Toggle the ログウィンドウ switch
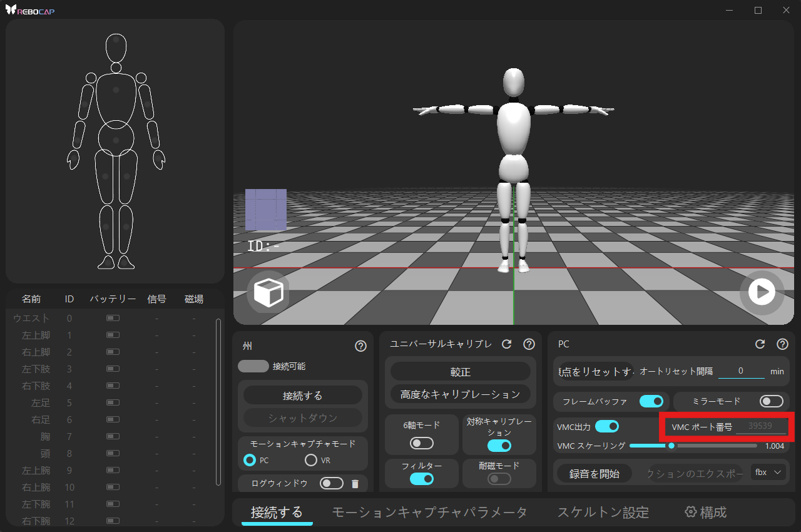Image resolution: width=801 pixels, height=532 pixels. (332, 483)
